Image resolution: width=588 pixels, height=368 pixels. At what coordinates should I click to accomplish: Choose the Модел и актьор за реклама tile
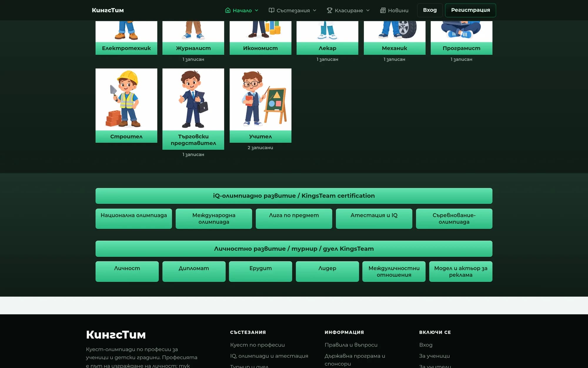461,271
